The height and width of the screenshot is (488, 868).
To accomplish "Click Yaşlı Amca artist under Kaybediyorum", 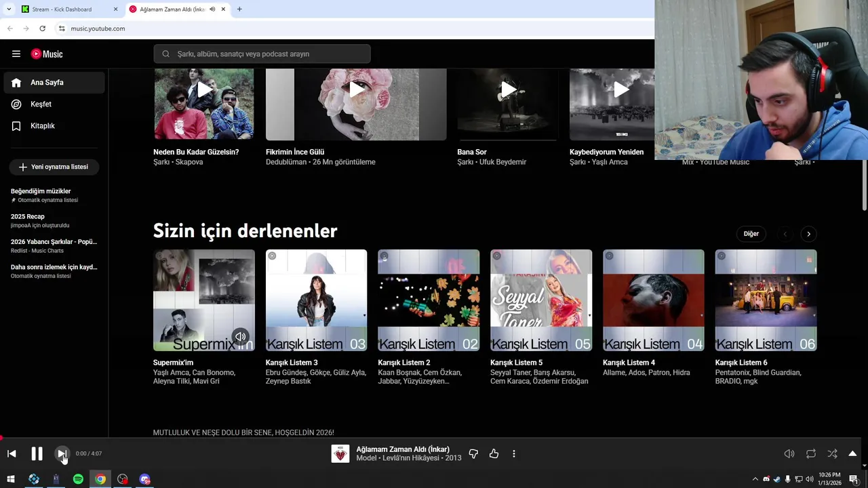I will coord(610,162).
